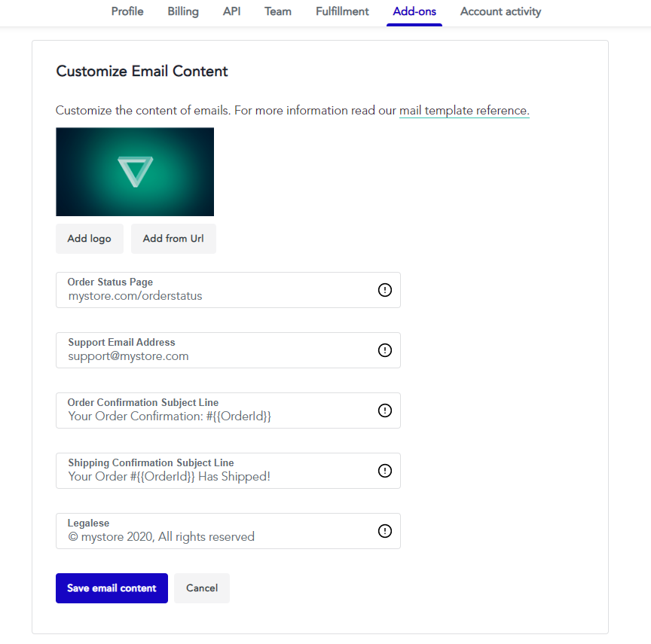Select the Add-ons tab
The height and width of the screenshot is (644, 651).
click(414, 12)
